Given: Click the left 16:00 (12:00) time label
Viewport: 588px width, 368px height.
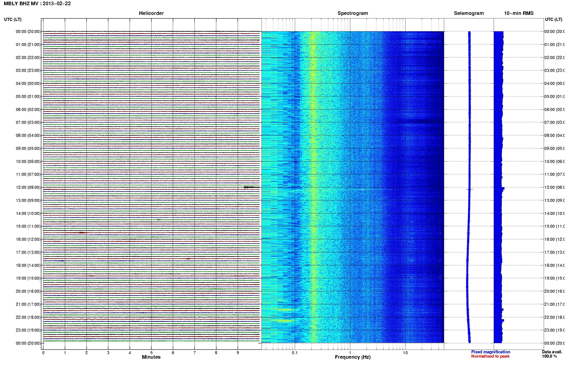Looking at the screenshot, I should pos(28,239).
